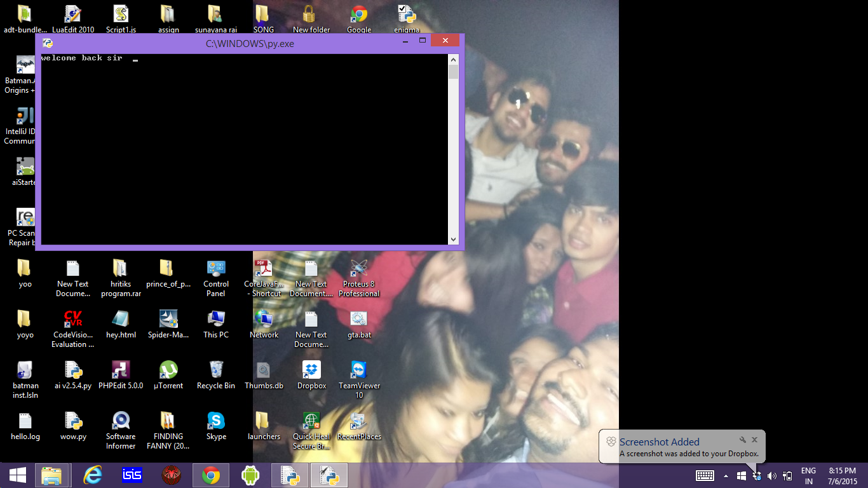Open the assign folder icon
This screenshot has width=868, height=488.
pyautogui.click(x=168, y=19)
